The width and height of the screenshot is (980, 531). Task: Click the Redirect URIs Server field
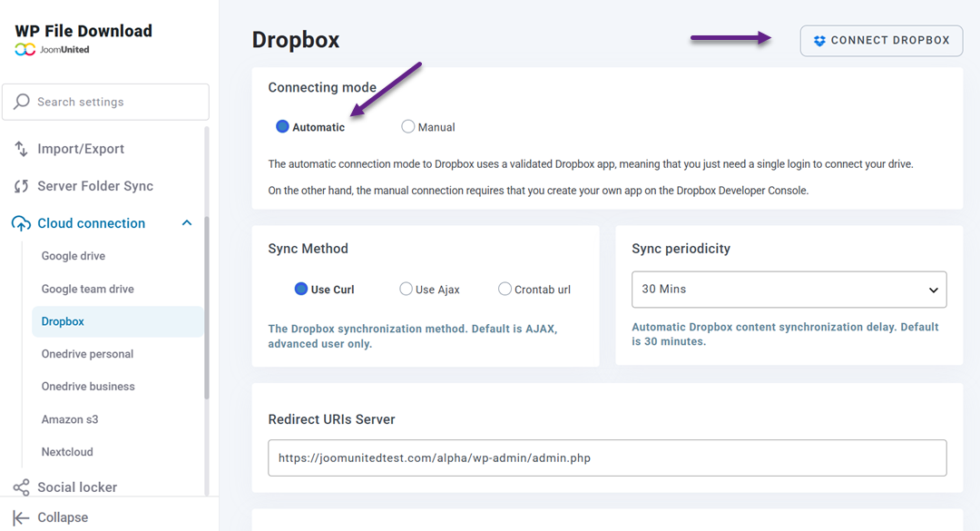607,457
